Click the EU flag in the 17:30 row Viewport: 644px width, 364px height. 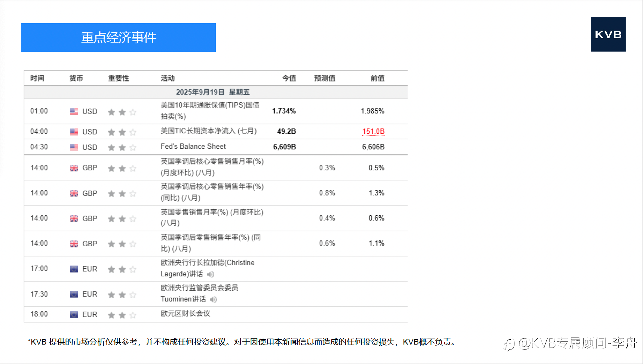(x=74, y=294)
